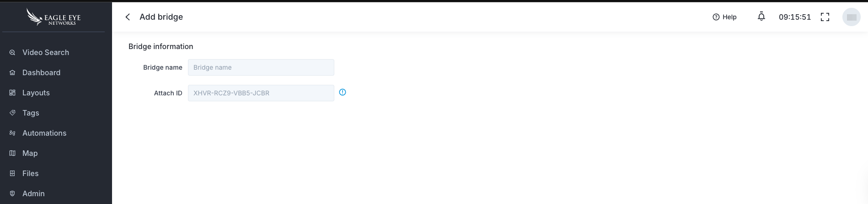
Task: Click the Eagle Eye Networks logo
Action: pos(54,17)
